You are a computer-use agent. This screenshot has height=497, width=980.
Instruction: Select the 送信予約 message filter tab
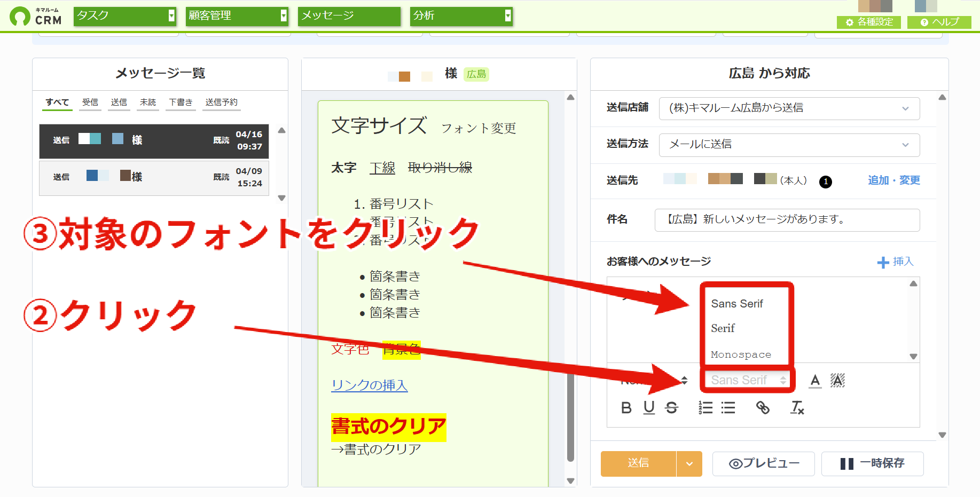[x=222, y=102]
